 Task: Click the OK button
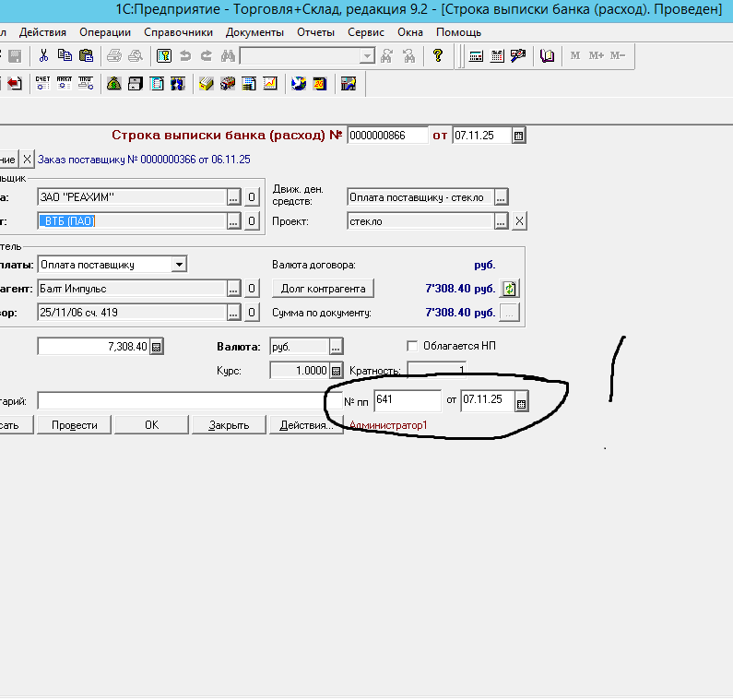pyautogui.click(x=151, y=425)
